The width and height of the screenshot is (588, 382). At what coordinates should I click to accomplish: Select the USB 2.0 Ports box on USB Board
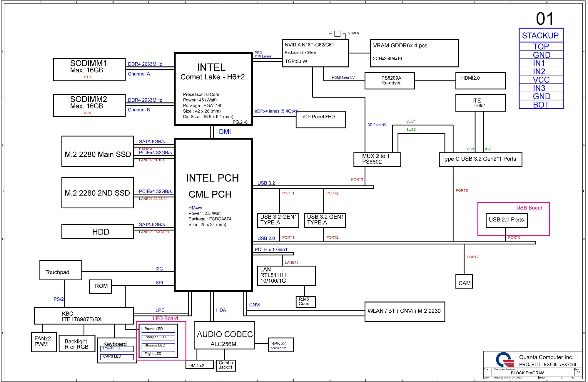click(507, 220)
